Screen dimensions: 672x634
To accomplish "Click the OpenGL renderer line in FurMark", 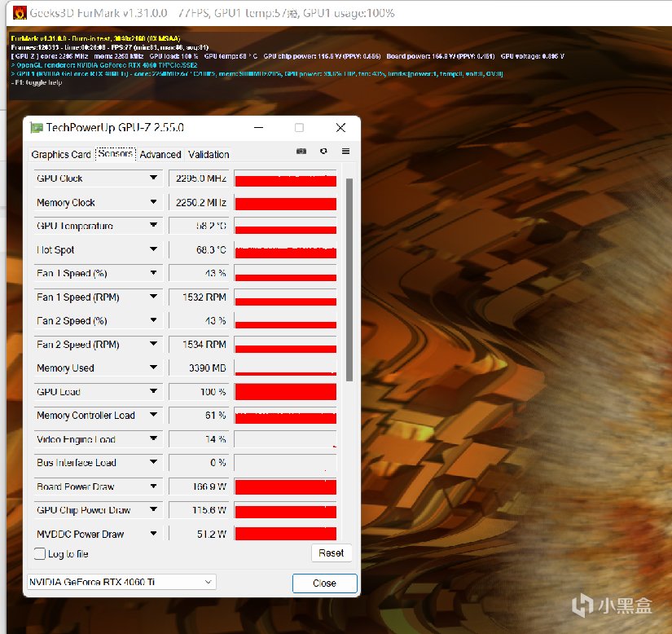I will [104, 65].
